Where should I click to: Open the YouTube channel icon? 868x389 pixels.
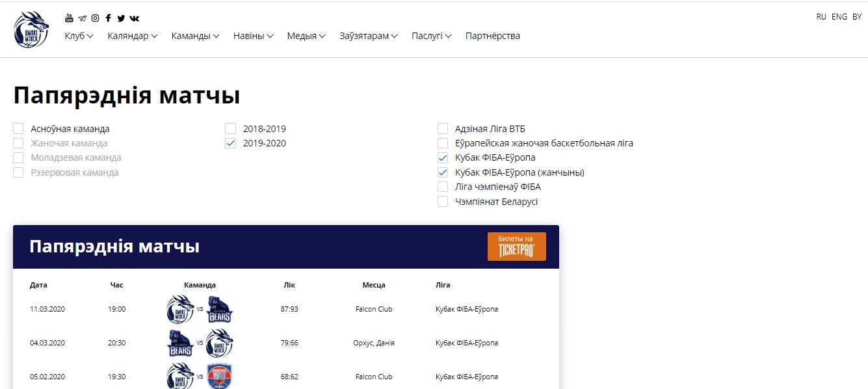click(x=70, y=18)
